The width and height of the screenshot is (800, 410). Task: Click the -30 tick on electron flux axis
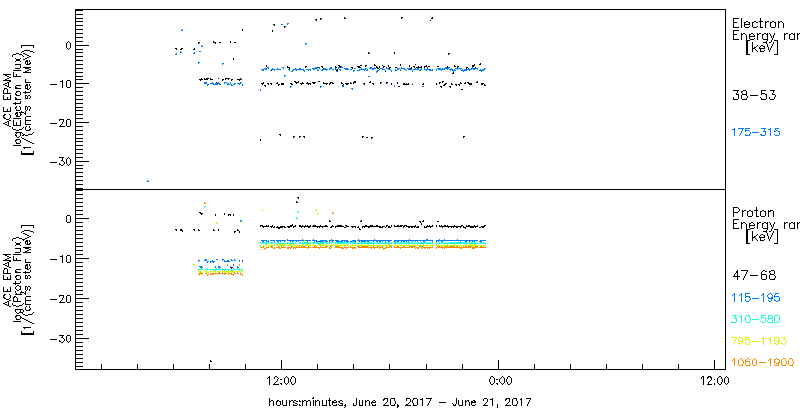click(60, 162)
